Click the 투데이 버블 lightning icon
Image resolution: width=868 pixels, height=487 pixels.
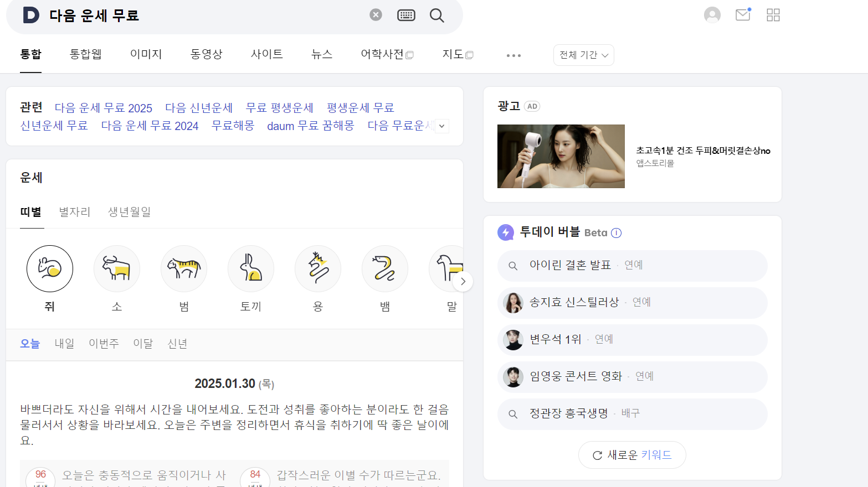click(505, 232)
